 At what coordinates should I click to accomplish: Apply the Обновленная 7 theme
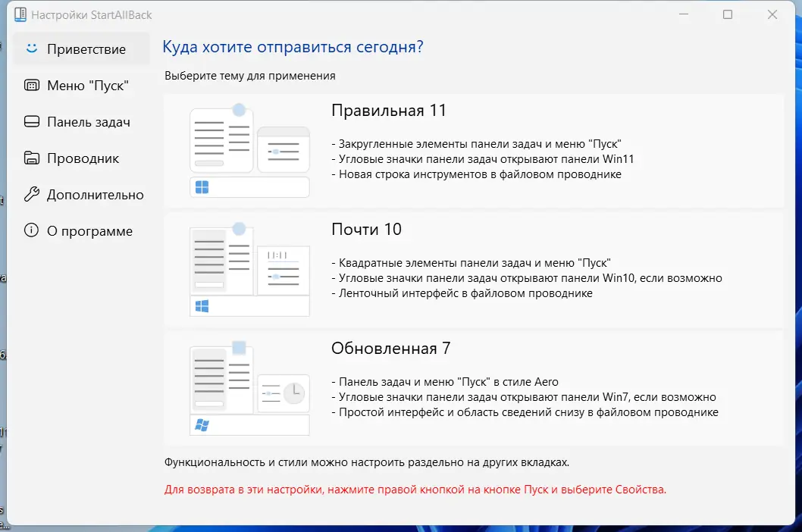tap(474, 389)
